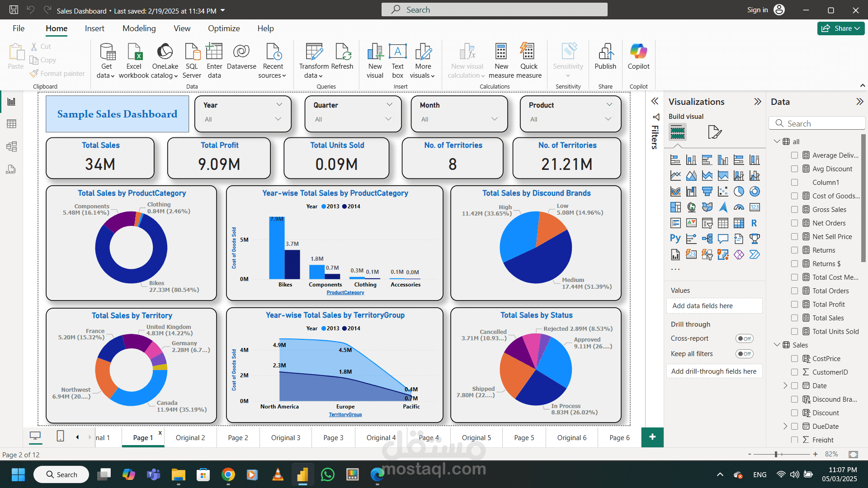
Task: Switch to the Original 3 page tab
Action: (x=285, y=437)
